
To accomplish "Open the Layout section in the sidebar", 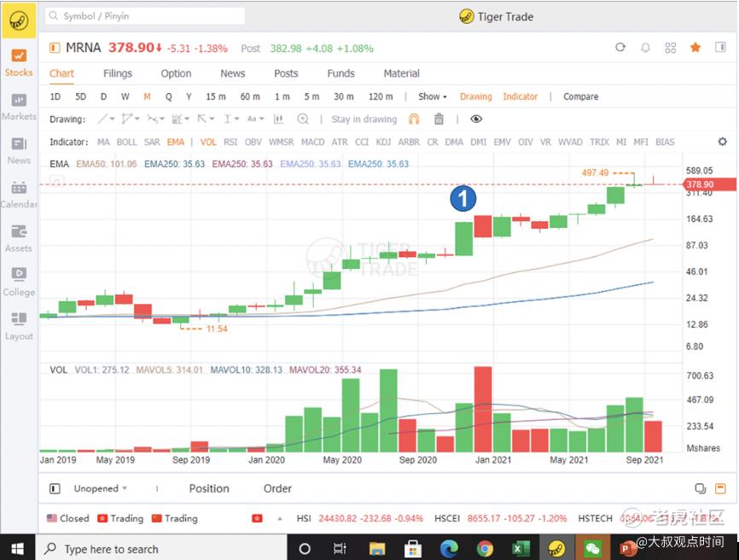I will [19, 326].
